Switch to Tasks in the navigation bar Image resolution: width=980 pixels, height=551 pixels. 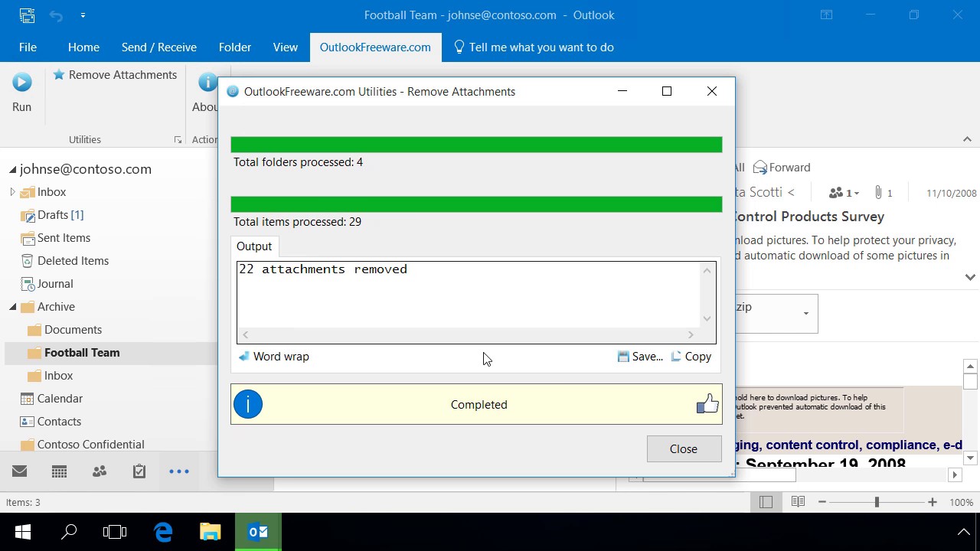coord(139,471)
